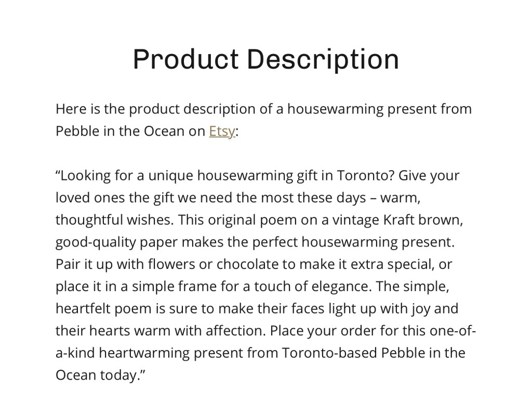Open the Etsy link

click(x=222, y=132)
